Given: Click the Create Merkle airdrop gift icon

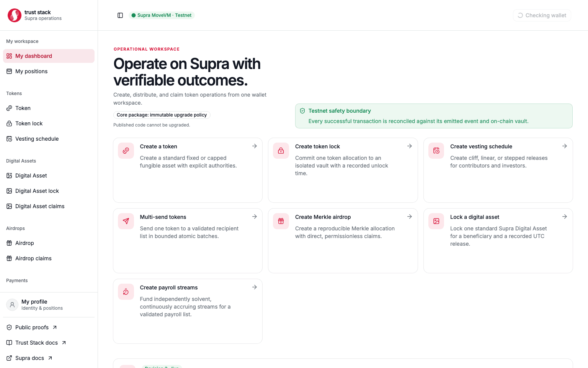Looking at the screenshot, I should pos(281,221).
